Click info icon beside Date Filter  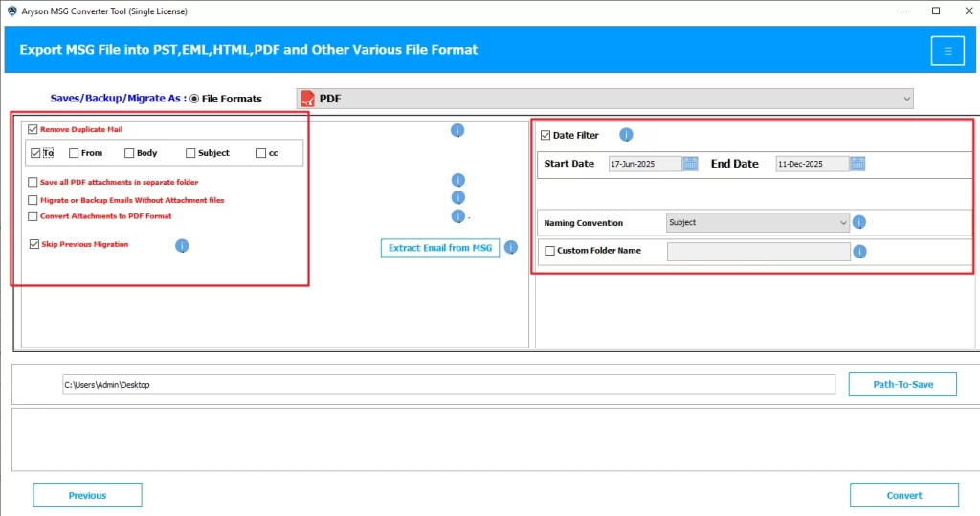[626, 134]
